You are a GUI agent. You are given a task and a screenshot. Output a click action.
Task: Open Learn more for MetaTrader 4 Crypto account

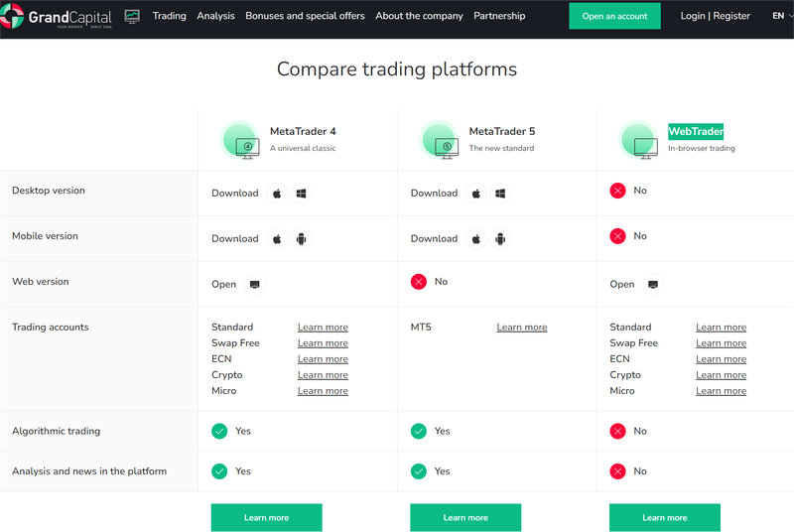pos(323,375)
